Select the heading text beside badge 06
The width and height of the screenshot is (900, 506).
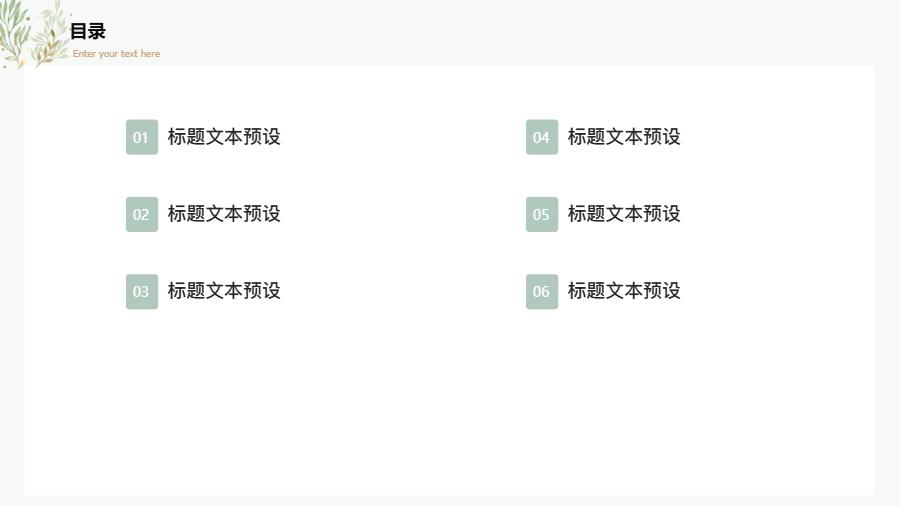pyautogui.click(x=624, y=291)
